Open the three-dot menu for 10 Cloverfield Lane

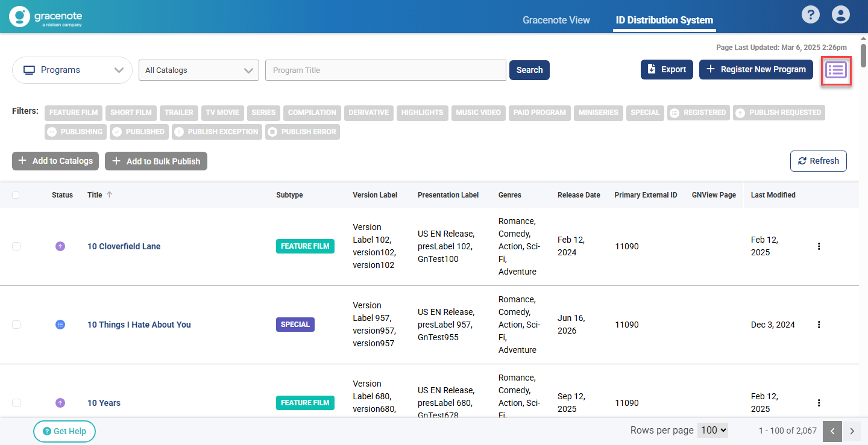coord(819,246)
